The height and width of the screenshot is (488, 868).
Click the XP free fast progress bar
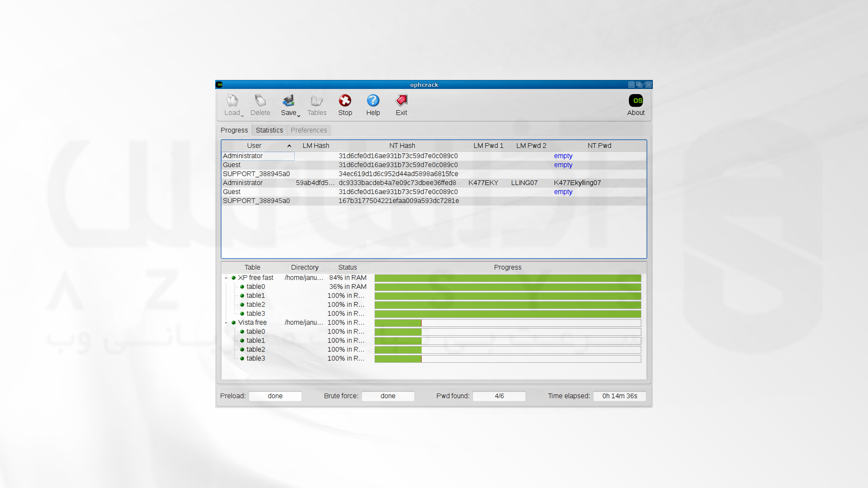coord(508,278)
